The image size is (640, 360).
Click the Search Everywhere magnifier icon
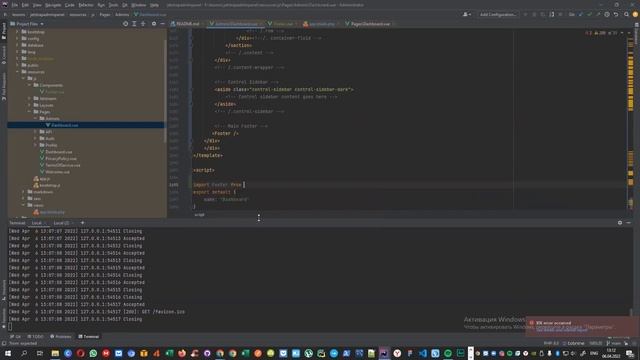(x=627, y=14)
